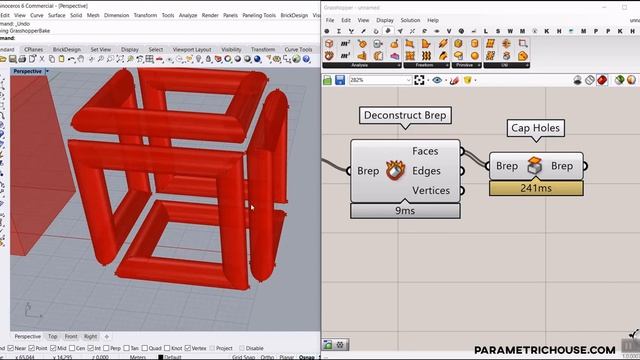The image size is (640, 360).
Task: Click the Zoom Extents icon in Grasshopper
Action: [419, 80]
